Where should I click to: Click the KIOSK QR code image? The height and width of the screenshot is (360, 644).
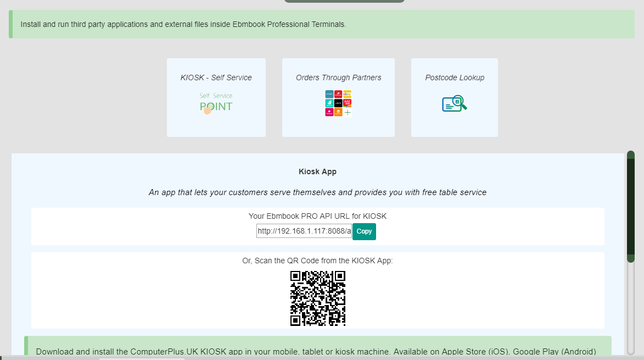pyautogui.click(x=318, y=298)
